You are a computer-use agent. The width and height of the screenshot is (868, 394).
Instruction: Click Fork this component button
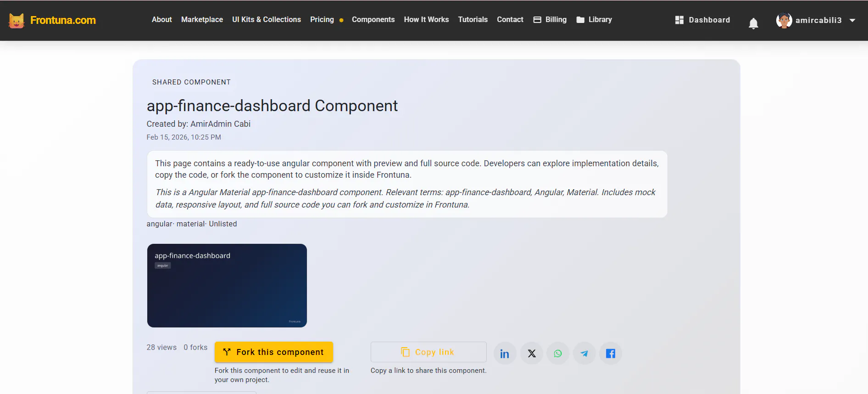click(274, 352)
